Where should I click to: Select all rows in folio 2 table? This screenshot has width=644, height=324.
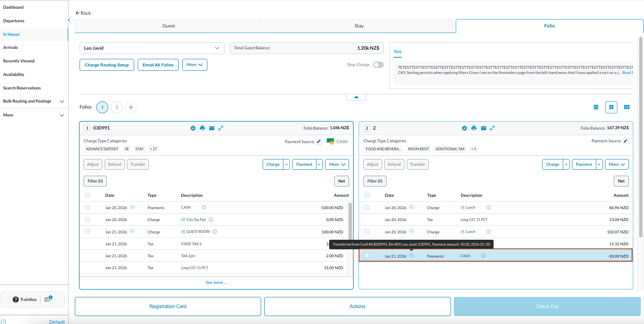point(367,195)
